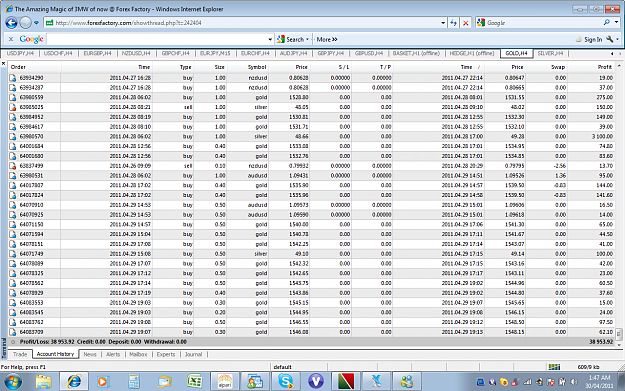The image size is (625, 391).
Task: Open the Search button options arrow
Action: point(307,39)
